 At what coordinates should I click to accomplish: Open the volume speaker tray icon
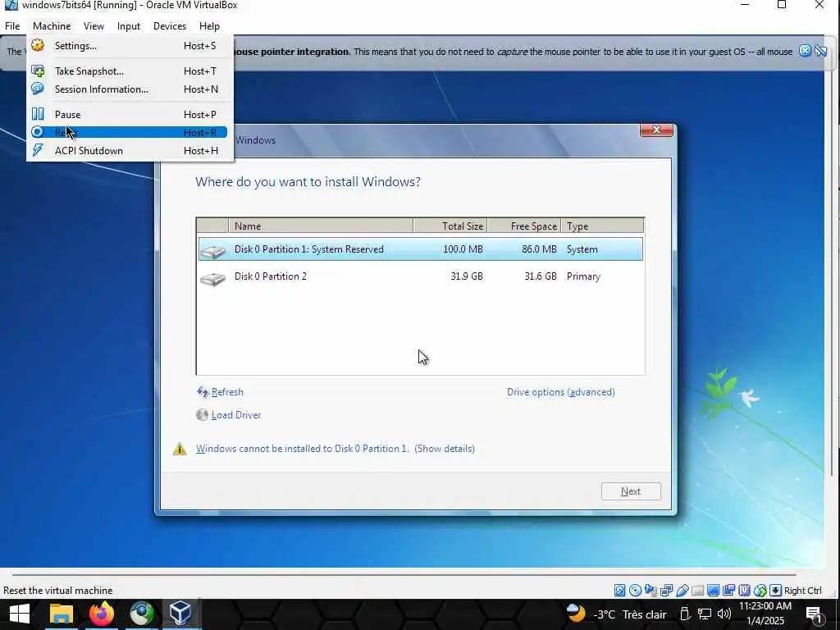pos(724,614)
